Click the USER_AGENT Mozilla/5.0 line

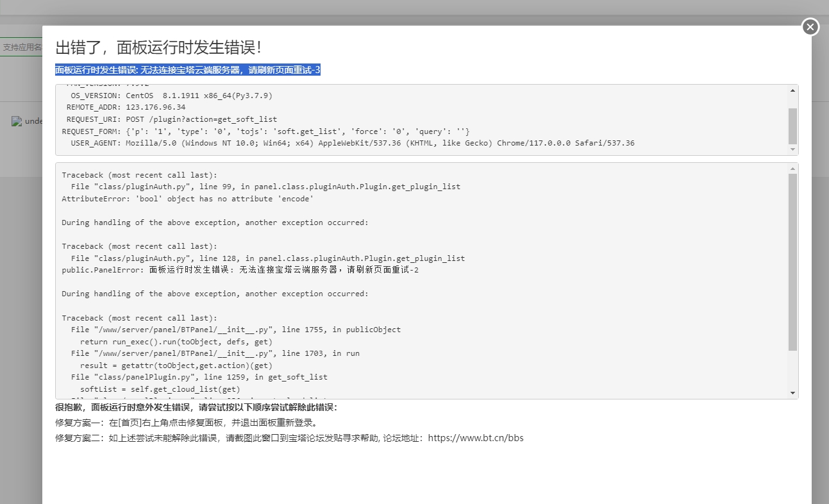click(353, 143)
